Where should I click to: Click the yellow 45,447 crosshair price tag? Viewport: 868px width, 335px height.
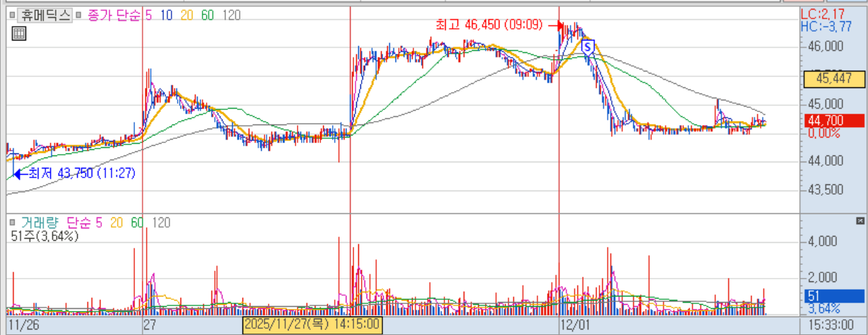coord(834,78)
